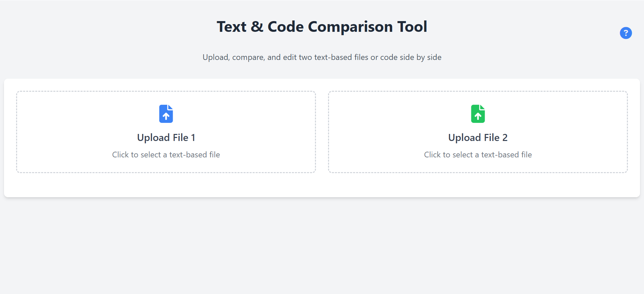The width and height of the screenshot is (644, 294).
Task: Select the left dashed upload dropzone
Action: [x=166, y=132]
